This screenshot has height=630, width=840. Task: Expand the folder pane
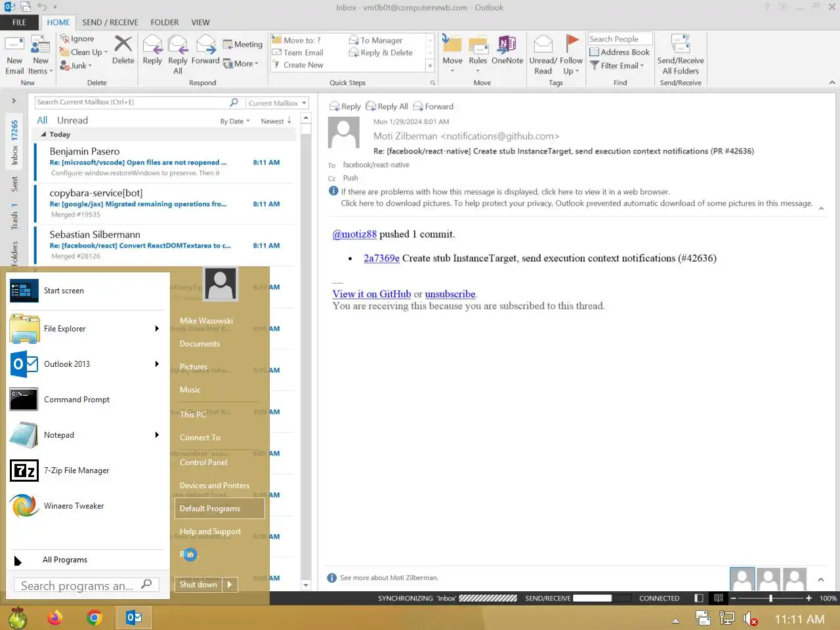14,101
